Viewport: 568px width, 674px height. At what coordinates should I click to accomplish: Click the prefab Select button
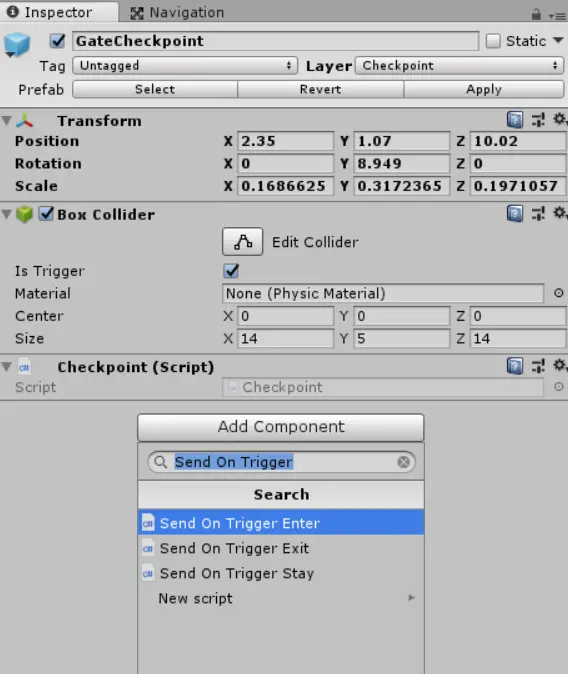coord(155,89)
